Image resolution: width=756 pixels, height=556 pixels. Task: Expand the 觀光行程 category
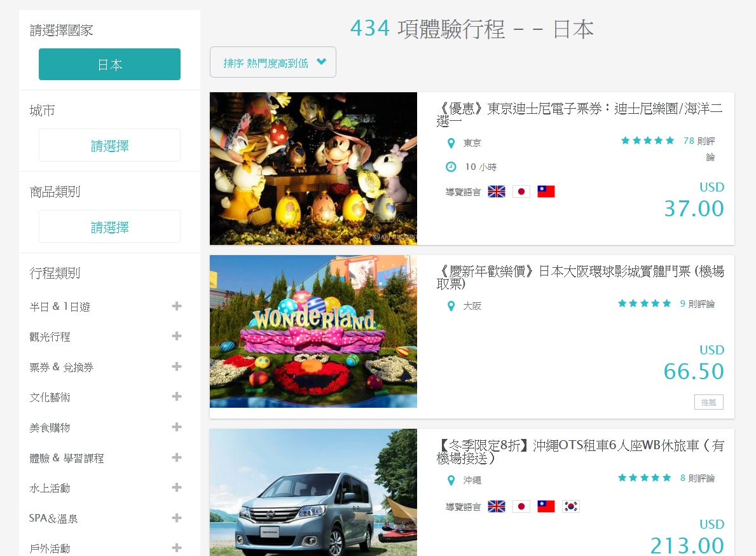coord(177,336)
